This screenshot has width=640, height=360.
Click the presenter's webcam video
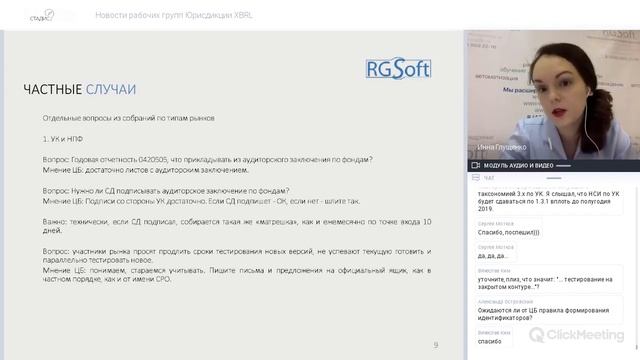click(553, 95)
